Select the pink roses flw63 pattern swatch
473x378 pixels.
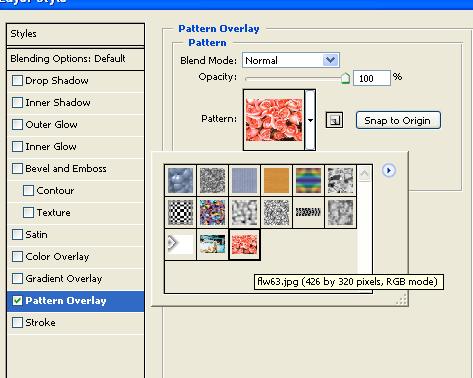[x=244, y=244]
